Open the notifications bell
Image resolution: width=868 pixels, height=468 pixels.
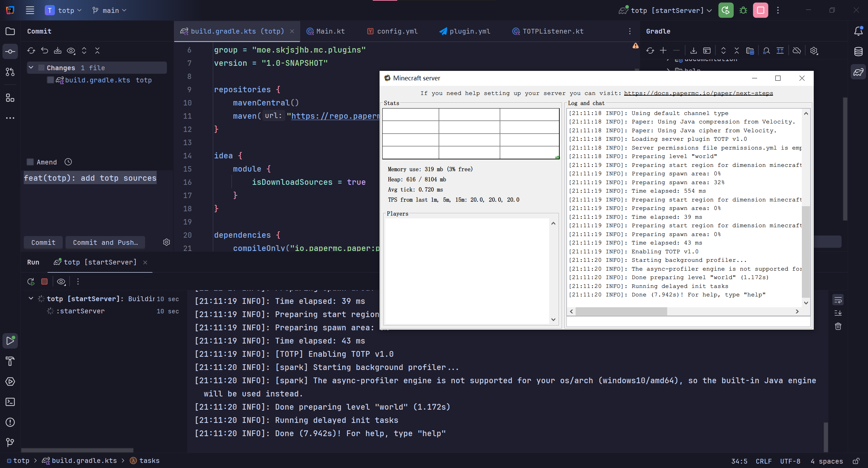pos(858,31)
